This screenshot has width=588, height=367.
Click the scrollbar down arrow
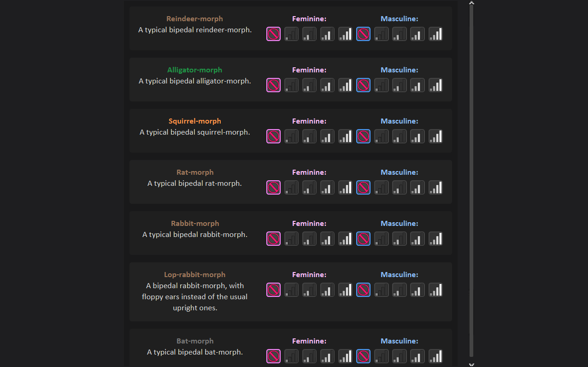471,364
